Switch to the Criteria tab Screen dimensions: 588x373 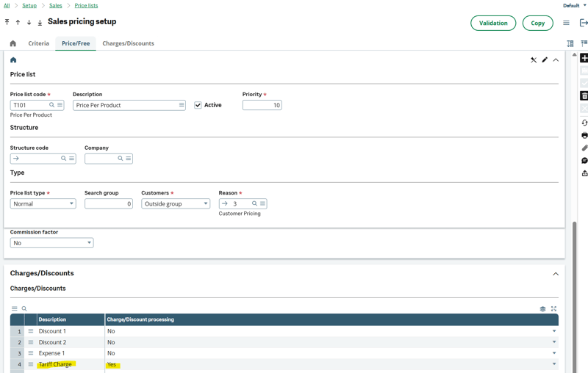[38, 44]
